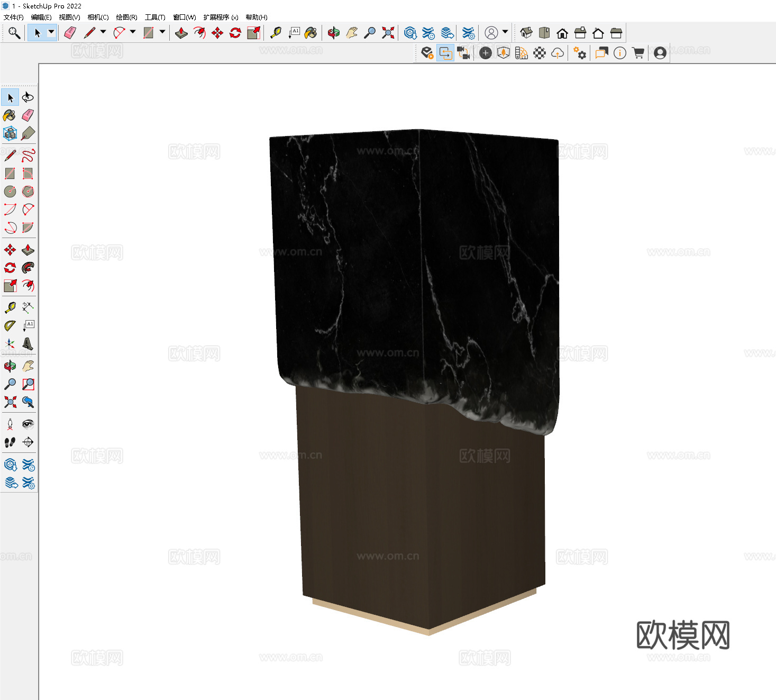Image resolution: width=776 pixels, height=700 pixels.
Task: Expand the Line tool dropdown arrow
Action: coord(103,32)
